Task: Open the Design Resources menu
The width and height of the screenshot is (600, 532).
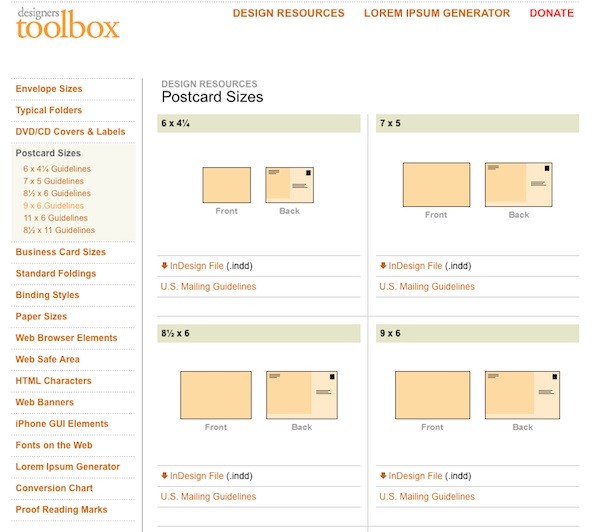Action: coord(288,14)
